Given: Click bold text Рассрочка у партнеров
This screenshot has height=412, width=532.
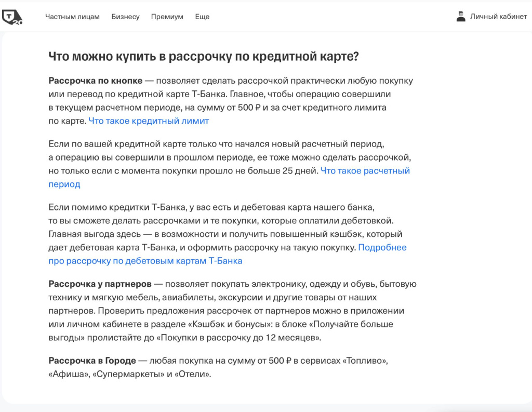Looking at the screenshot, I should 100,284.
